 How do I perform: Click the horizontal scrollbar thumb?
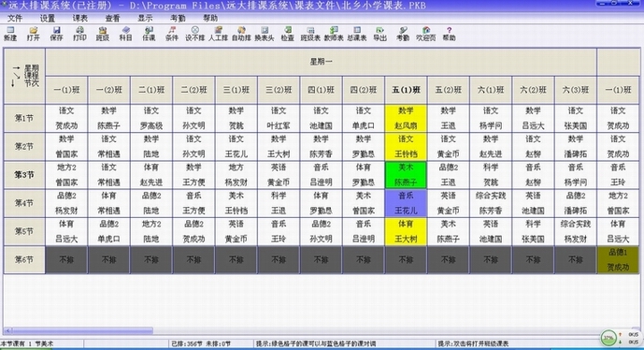(82, 330)
